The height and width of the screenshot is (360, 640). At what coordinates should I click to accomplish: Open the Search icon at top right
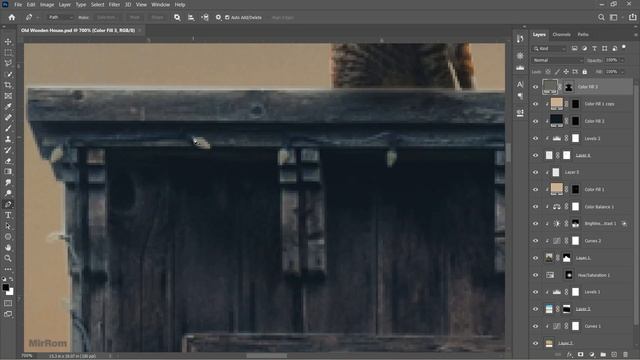click(x=601, y=18)
